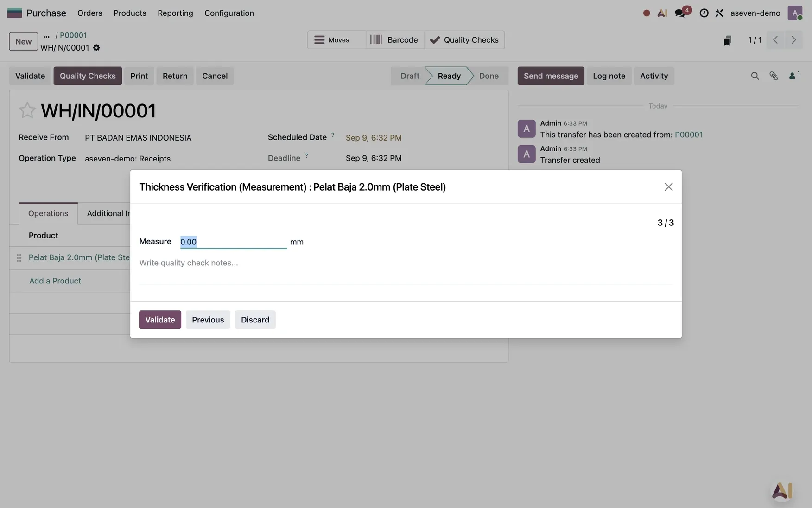The width and height of the screenshot is (812, 508).
Task: Show followers icon in chatter
Action: coord(794,75)
